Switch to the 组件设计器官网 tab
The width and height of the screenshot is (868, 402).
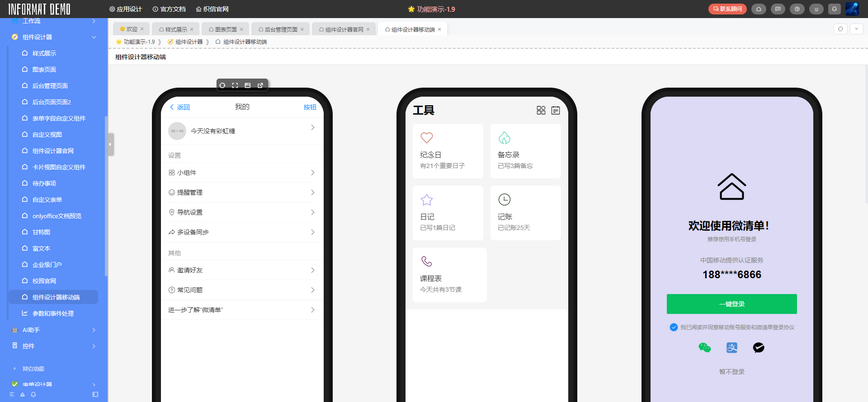344,29
